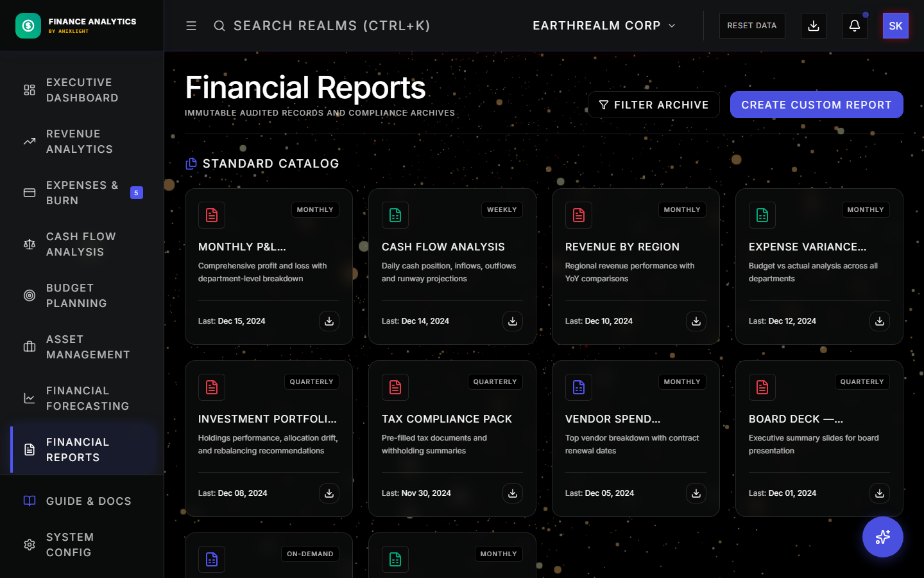Open Revenue Analytics section

click(82, 141)
